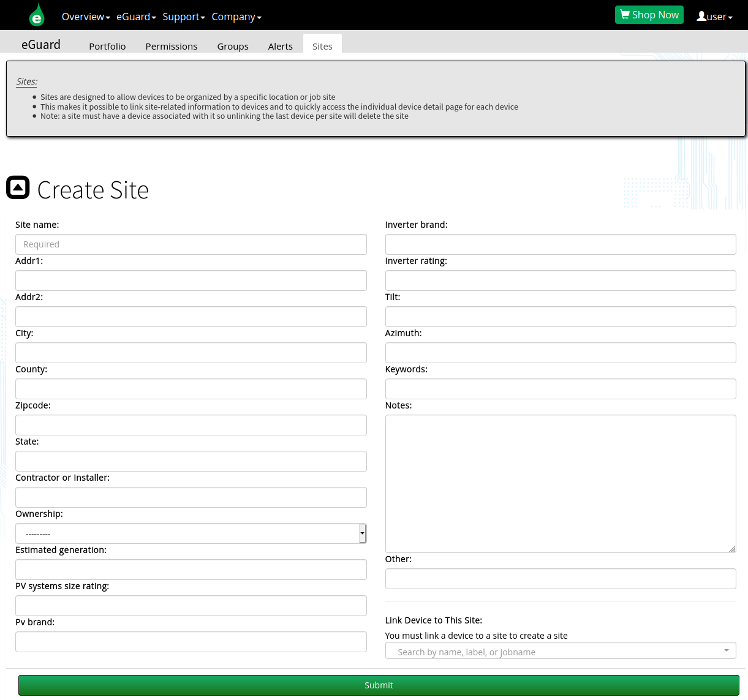Screen dimensions: 748x700
Task: Click the Submit button
Action: pyautogui.click(x=379, y=685)
